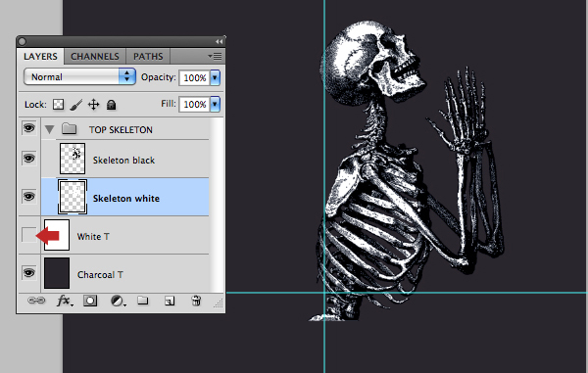Click the Charcoal T layer name

click(x=100, y=275)
